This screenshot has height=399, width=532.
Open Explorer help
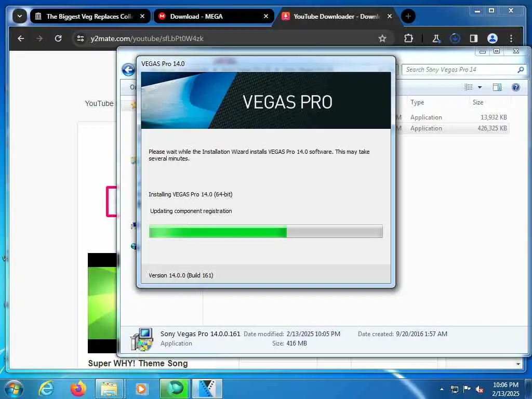coord(516,87)
